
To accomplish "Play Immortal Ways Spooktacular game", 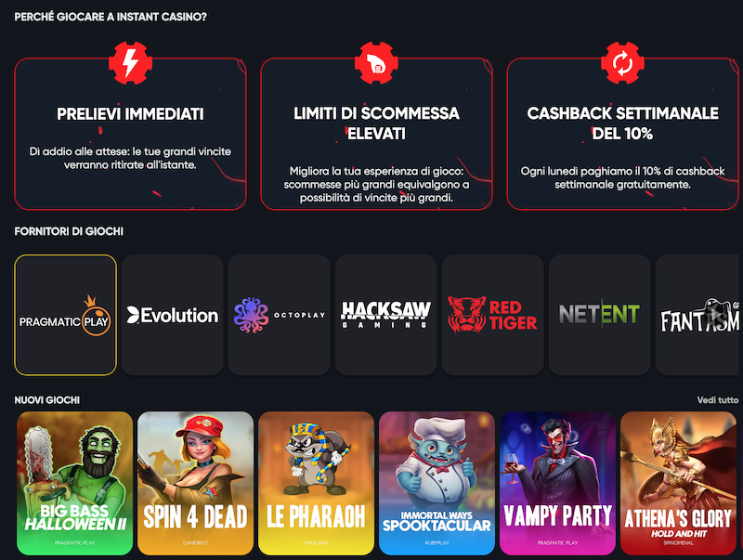I will 437,483.
